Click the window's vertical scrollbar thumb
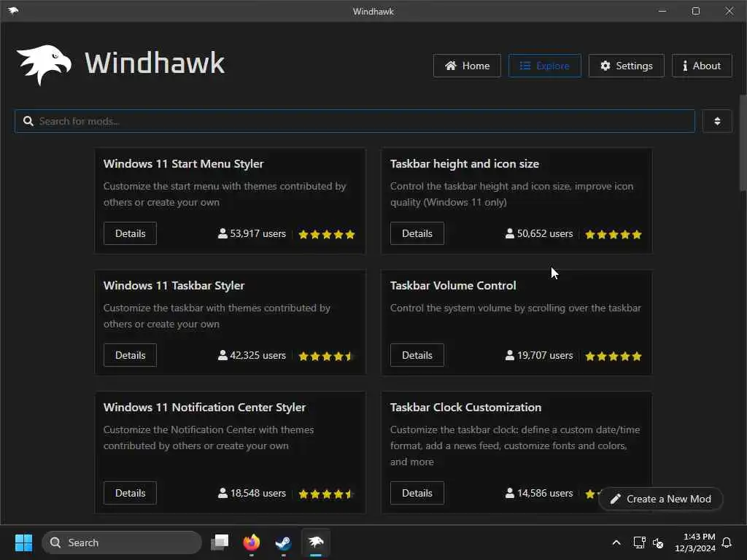The height and width of the screenshot is (560, 747). pyautogui.click(x=743, y=143)
